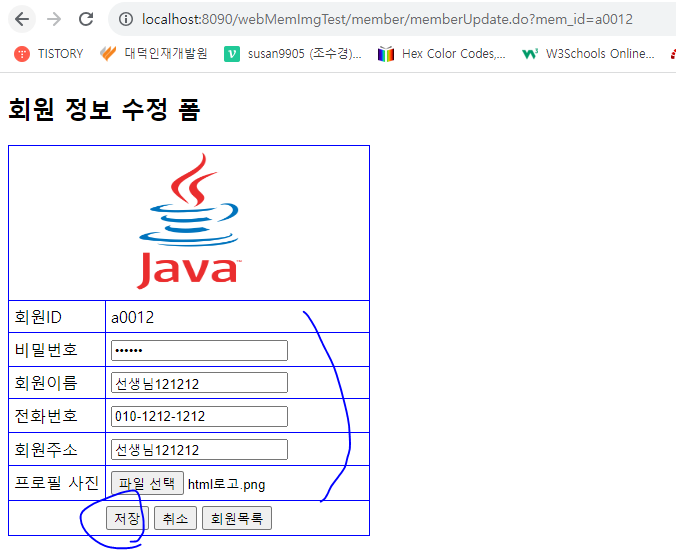
Task: Select the URL in the address bar
Action: pyautogui.click(x=387, y=19)
